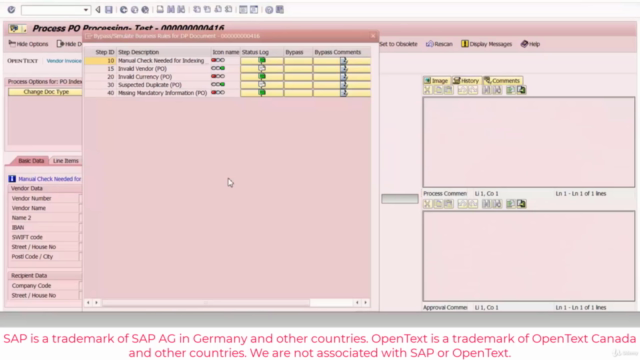Select the Invalid Currency (PO) row description

pyautogui.click(x=145, y=77)
